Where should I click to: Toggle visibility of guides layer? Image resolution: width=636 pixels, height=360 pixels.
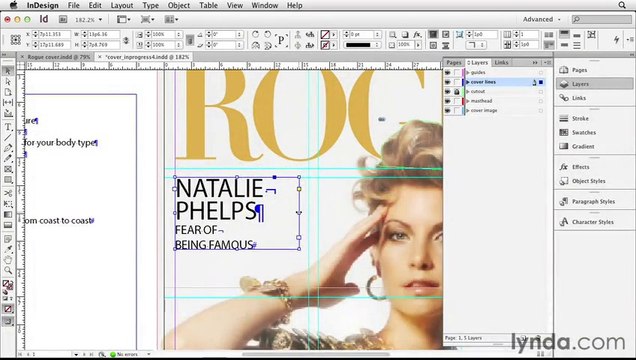tap(447, 73)
